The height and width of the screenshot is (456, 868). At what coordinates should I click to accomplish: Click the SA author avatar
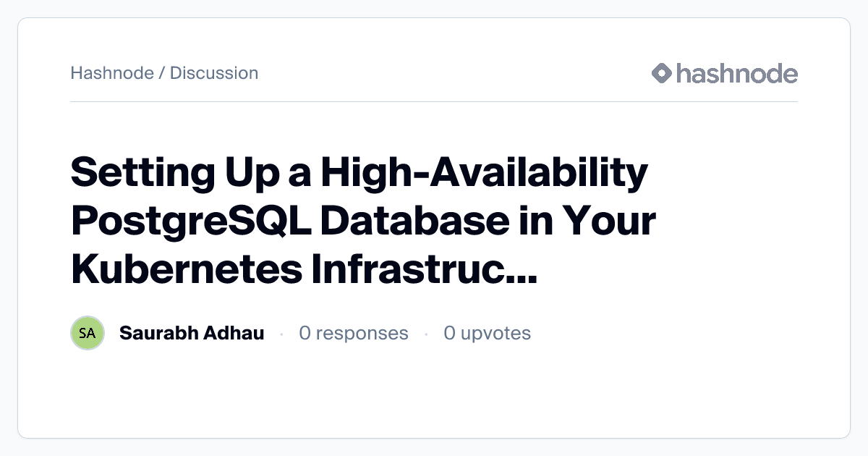click(88, 333)
